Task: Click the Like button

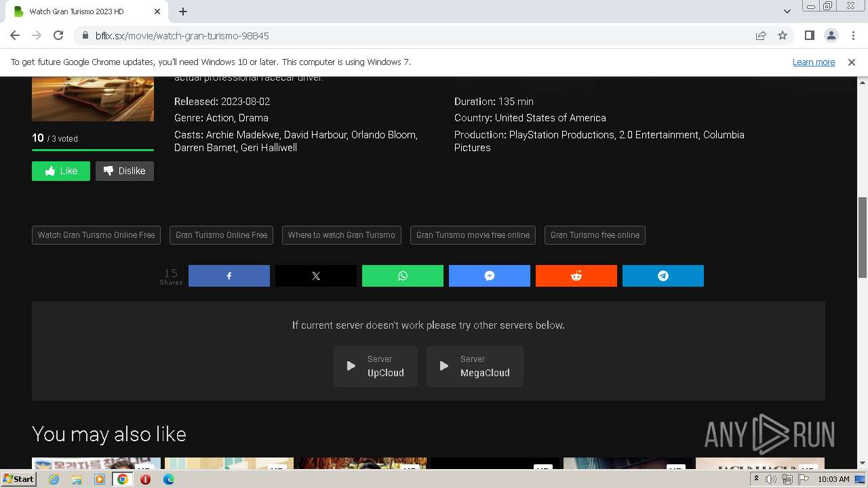Action: [x=61, y=171]
